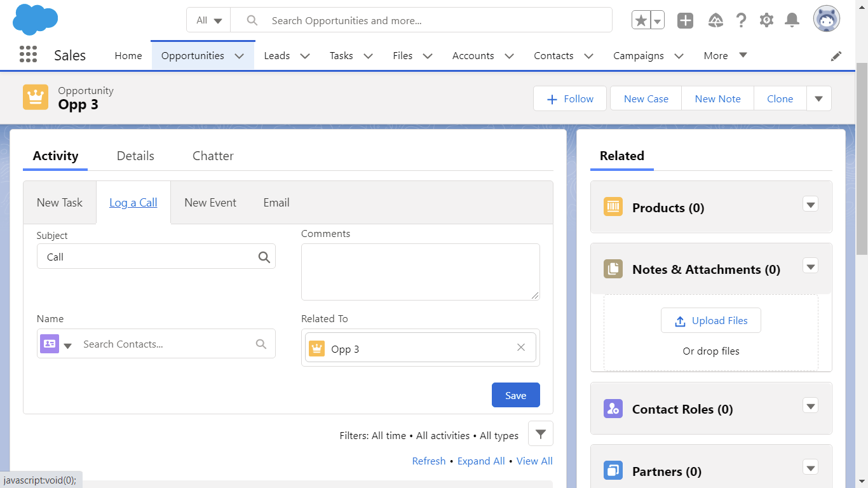Click the Favorites star icon
The image size is (868, 488).
(641, 20)
